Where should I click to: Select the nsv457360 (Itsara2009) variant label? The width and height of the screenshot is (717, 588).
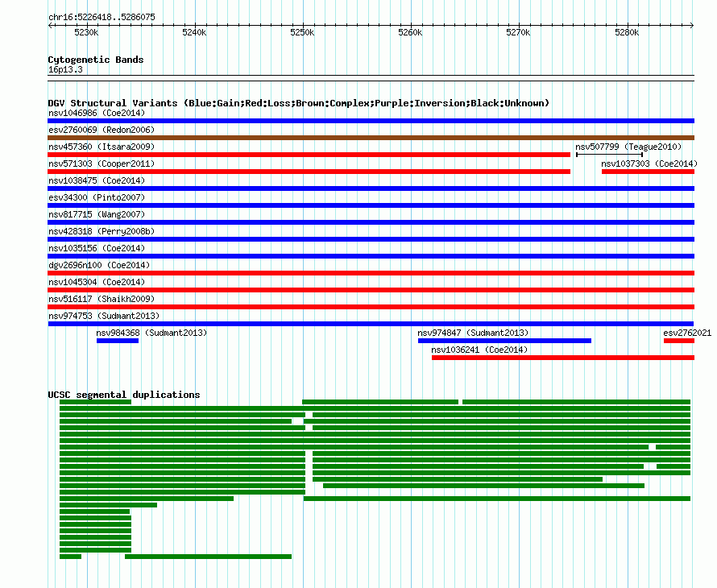click(101, 147)
